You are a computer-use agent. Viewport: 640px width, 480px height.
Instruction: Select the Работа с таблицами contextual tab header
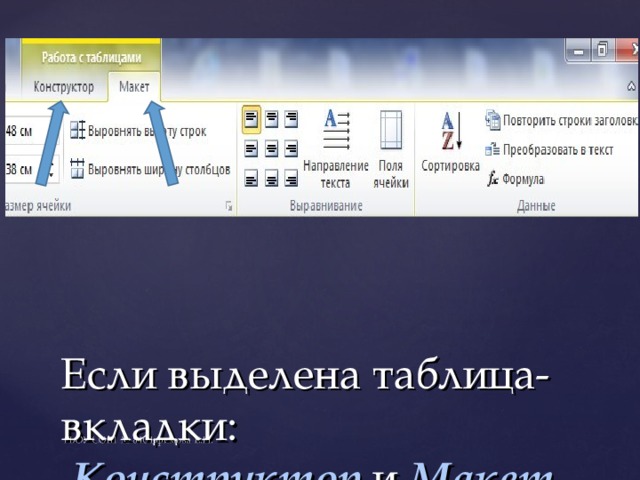pyautogui.click(x=91, y=58)
